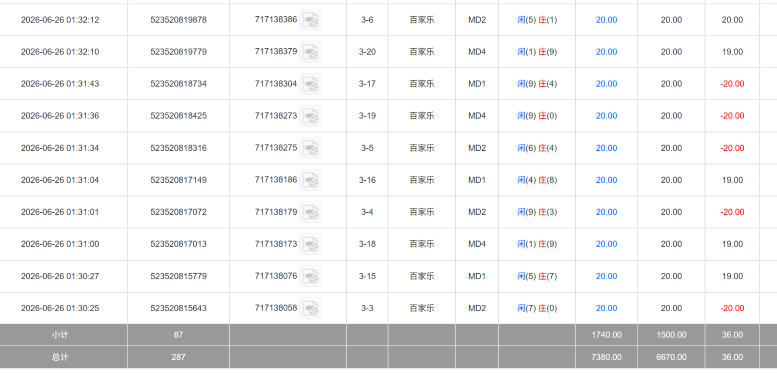Select order number 523520819779
777x382 pixels.
(x=178, y=52)
